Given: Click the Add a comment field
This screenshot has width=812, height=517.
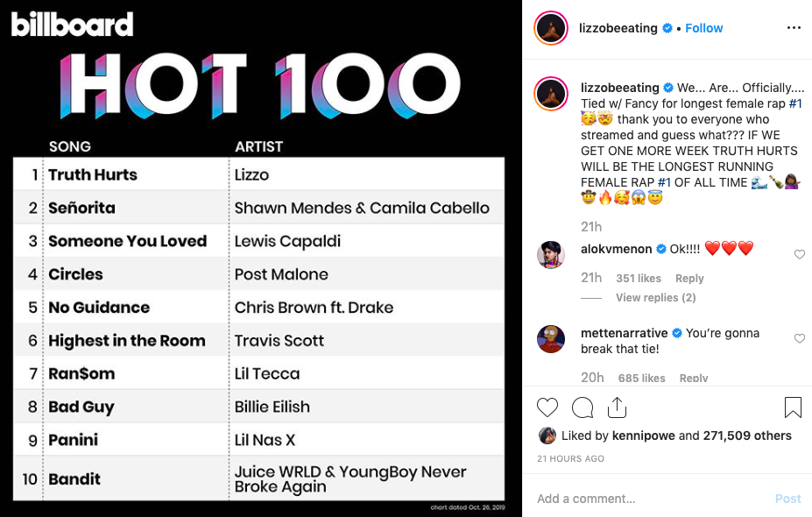Looking at the screenshot, I should (x=647, y=499).
